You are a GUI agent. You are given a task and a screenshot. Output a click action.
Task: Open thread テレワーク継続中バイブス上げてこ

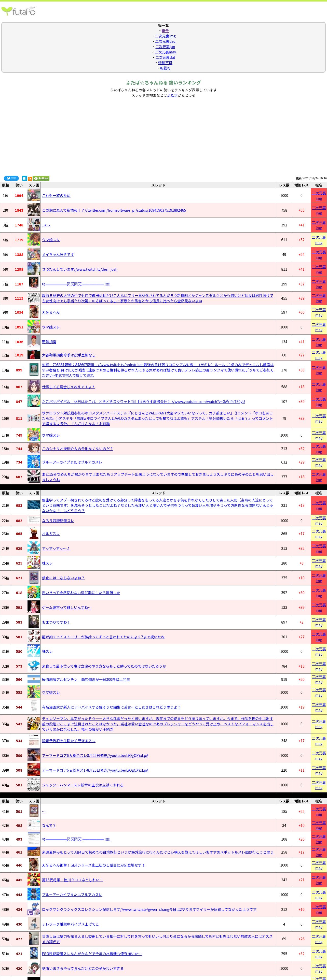point(71,924)
